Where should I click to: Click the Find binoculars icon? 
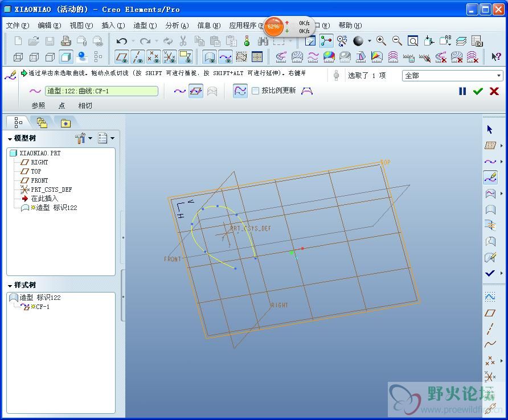pos(263,41)
